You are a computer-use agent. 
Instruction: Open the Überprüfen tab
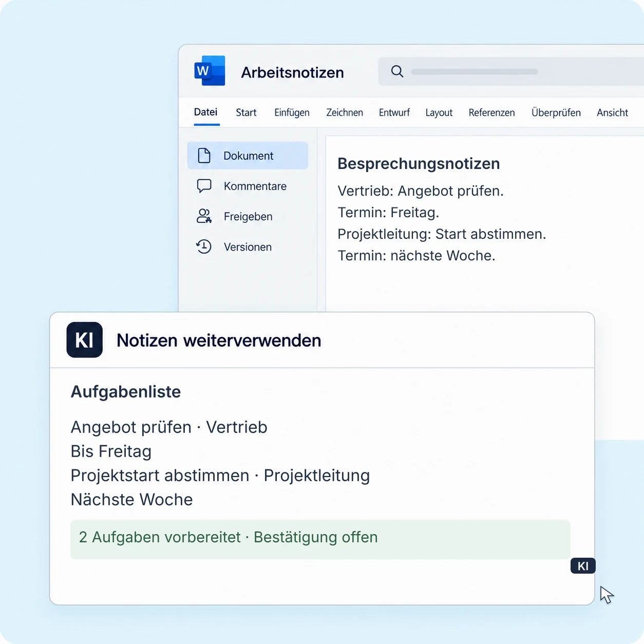coord(556,112)
